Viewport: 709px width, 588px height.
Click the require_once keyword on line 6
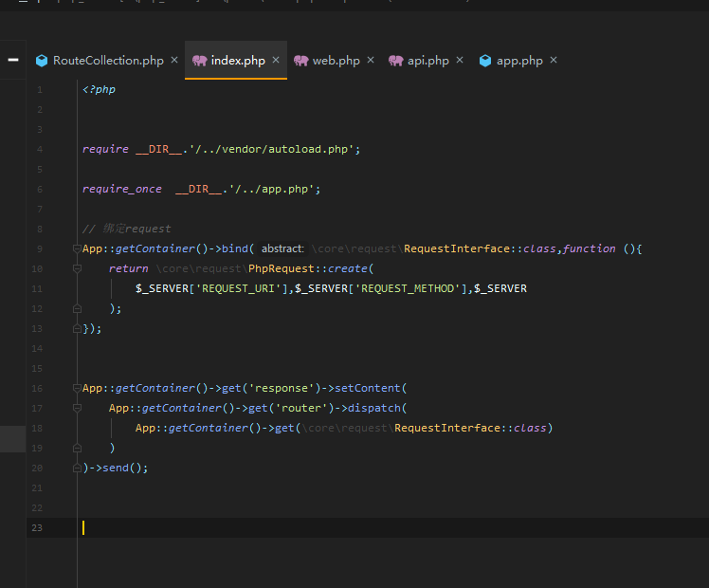pyautogui.click(x=121, y=189)
